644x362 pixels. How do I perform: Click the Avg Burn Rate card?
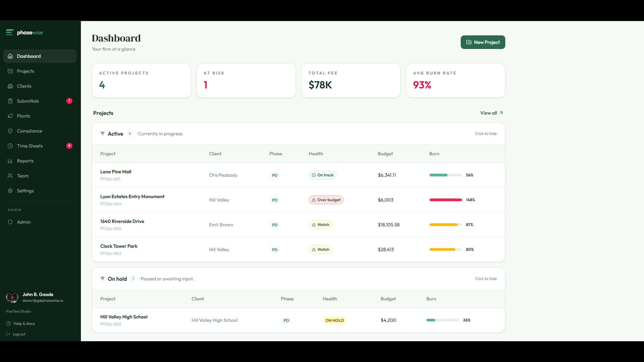pos(455,81)
